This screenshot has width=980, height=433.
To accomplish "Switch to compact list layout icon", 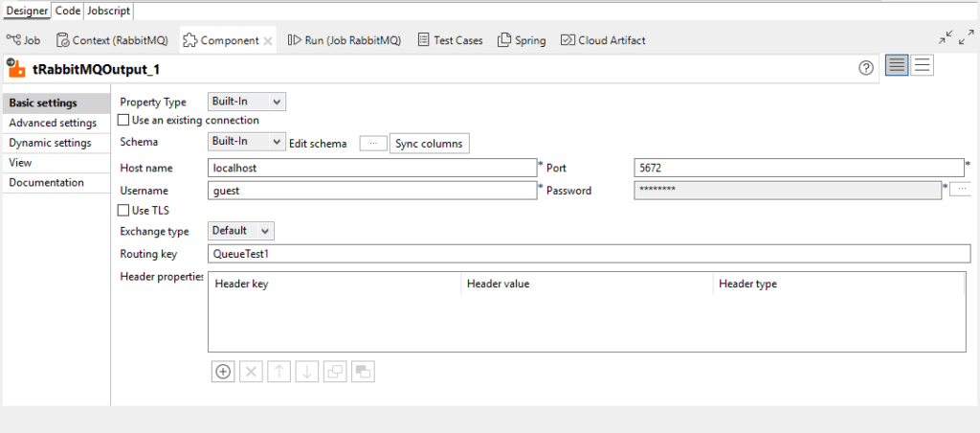I will point(922,65).
